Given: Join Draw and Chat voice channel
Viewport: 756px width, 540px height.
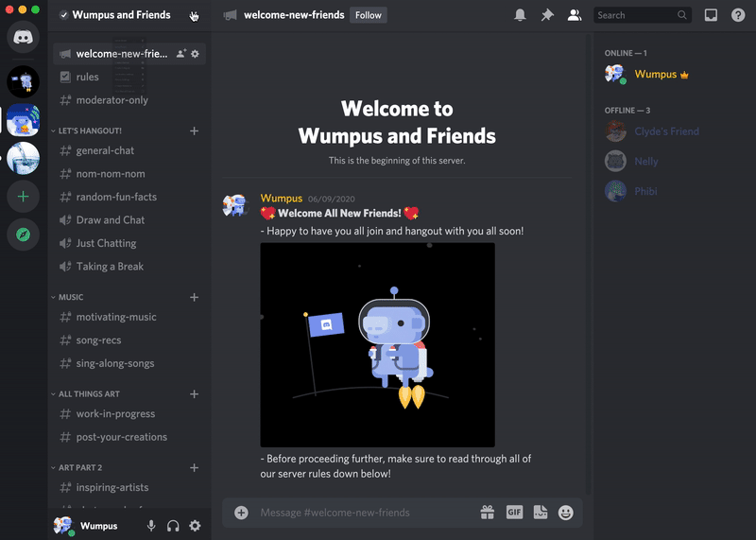Looking at the screenshot, I should [129, 220].
